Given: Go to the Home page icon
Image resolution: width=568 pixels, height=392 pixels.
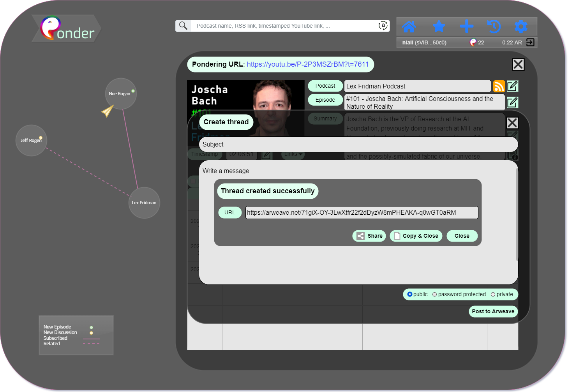Looking at the screenshot, I should tap(409, 26).
